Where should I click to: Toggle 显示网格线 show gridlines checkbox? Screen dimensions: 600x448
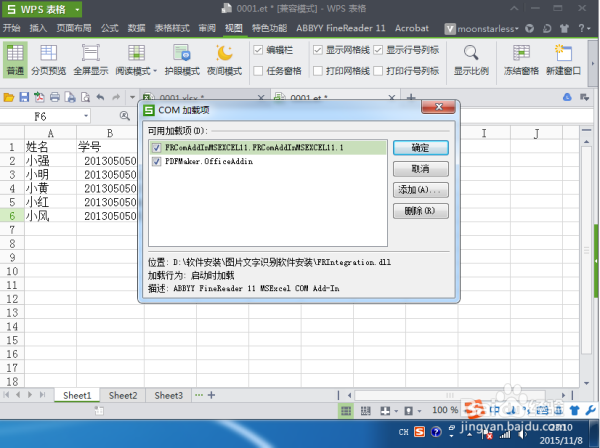(318, 50)
